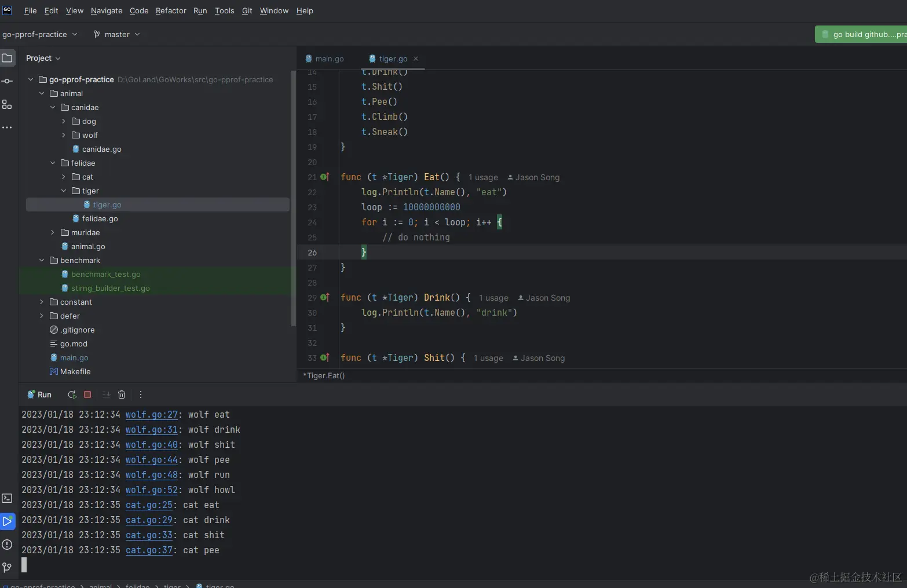Switch to the main.go tab

[329, 59]
